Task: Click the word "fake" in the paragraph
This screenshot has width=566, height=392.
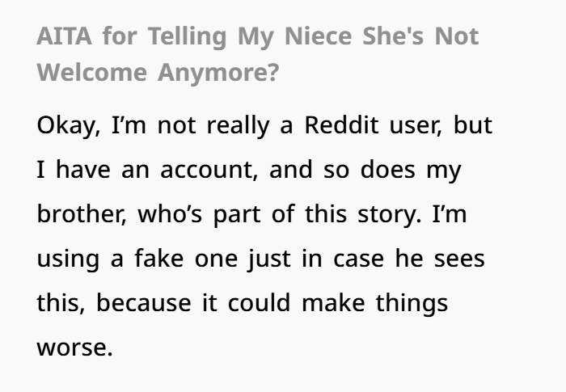Action: 158,258
